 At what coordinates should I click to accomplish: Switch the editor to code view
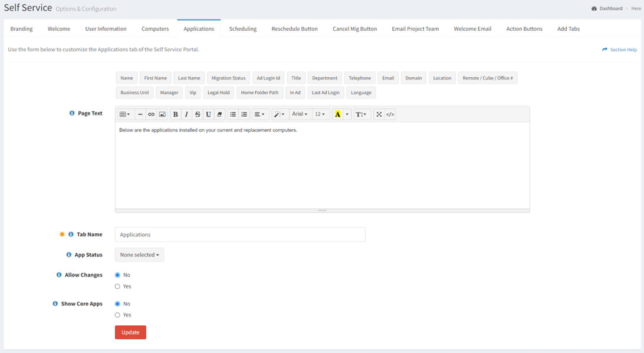tap(390, 114)
